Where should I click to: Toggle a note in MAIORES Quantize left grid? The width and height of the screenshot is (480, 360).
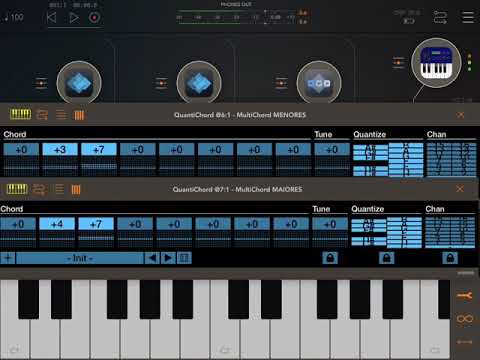click(368, 233)
